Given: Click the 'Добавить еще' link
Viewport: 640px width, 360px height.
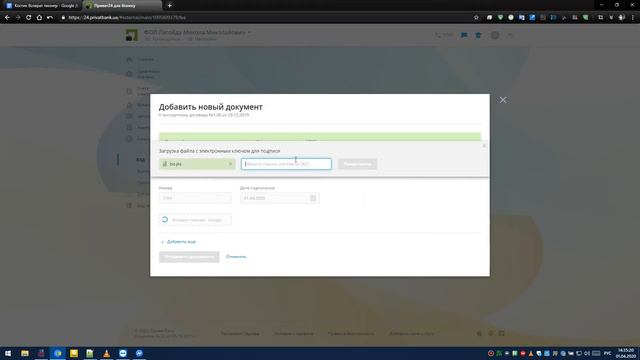Looking at the screenshot, I should click(178, 242).
